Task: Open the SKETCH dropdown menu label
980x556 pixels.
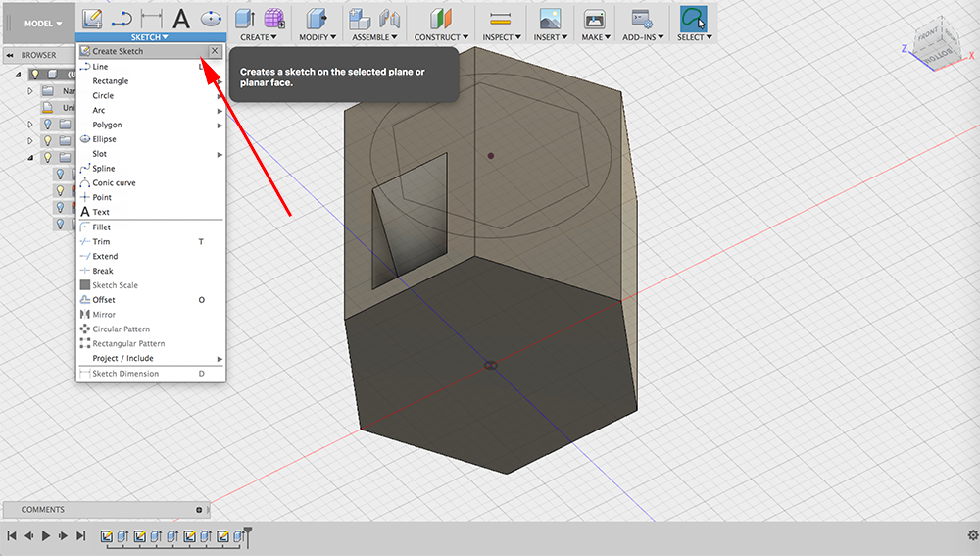Action: click(x=149, y=37)
